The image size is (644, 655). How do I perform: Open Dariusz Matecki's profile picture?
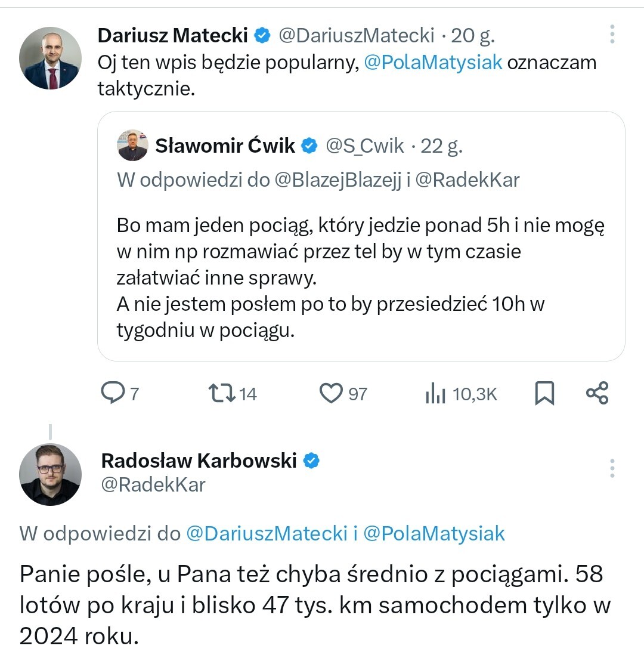point(50,58)
